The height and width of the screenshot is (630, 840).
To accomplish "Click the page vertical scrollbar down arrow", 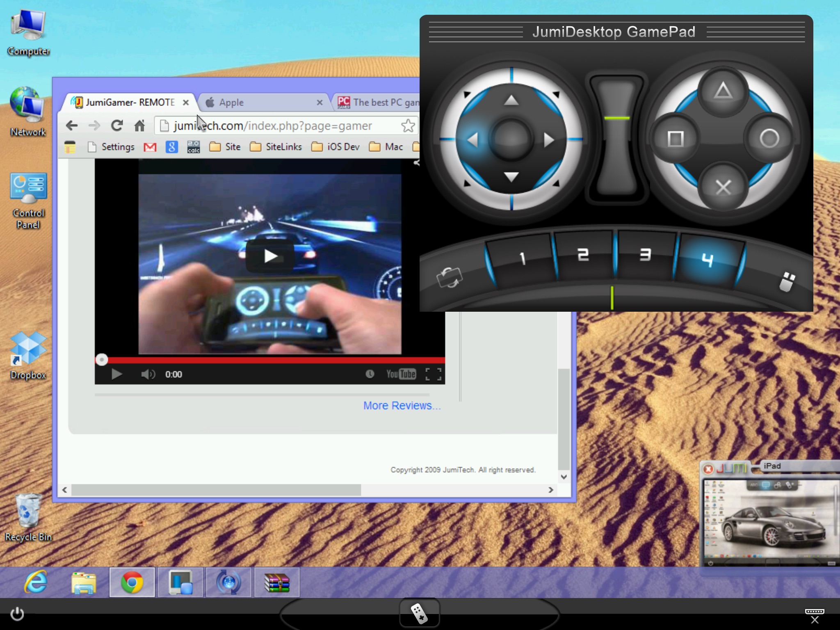I will pos(564,477).
